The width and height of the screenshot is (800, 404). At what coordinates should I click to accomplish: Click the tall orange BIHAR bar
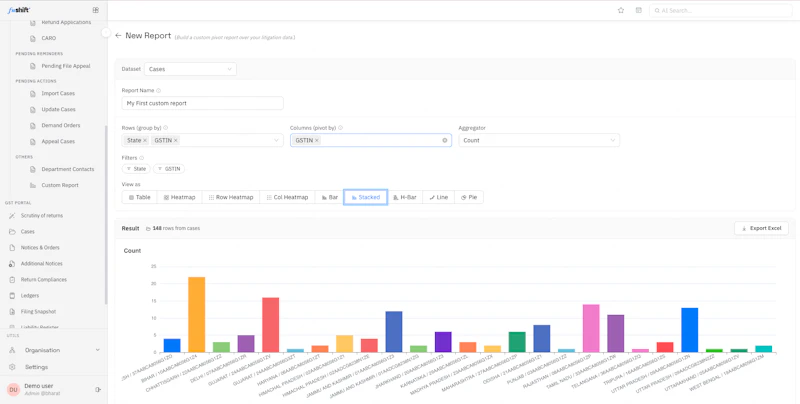[x=196, y=314]
